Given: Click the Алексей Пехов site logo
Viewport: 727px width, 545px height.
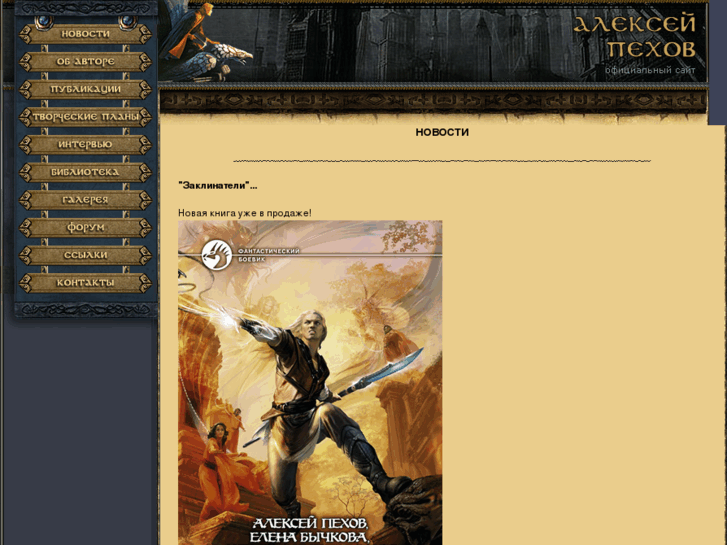Looking at the screenshot, I should (x=635, y=36).
